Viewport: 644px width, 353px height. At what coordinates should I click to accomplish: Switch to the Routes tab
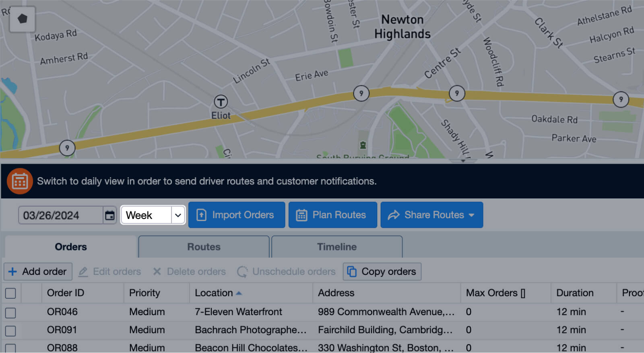(x=204, y=247)
